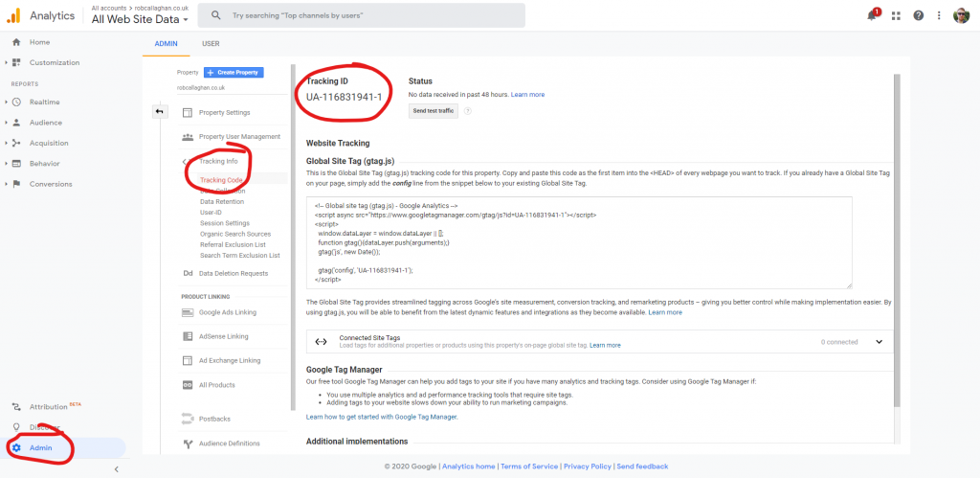Click the Customization dashboard icon
The width and height of the screenshot is (980, 478).
pyautogui.click(x=17, y=62)
